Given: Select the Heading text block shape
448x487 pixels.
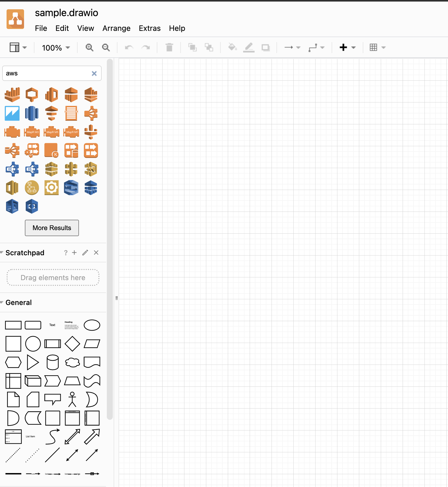Looking at the screenshot, I should (x=72, y=325).
